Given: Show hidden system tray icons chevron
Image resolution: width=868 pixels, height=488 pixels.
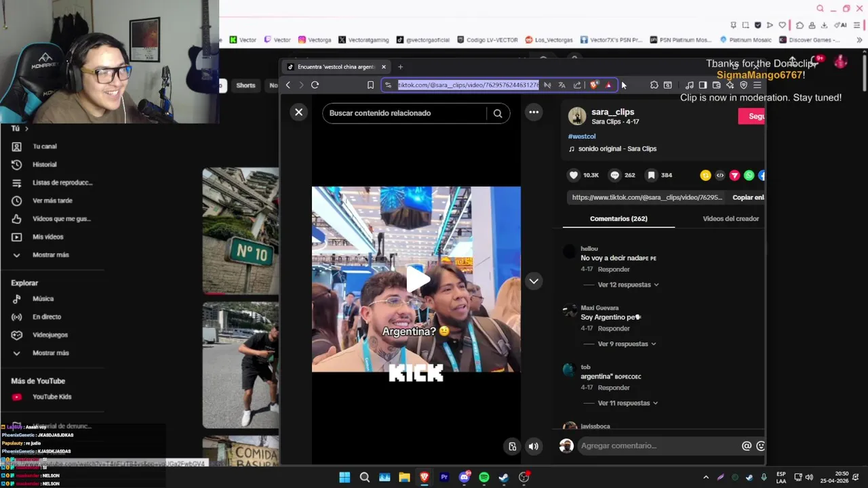Looking at the screenshot, I should [705, 477].
